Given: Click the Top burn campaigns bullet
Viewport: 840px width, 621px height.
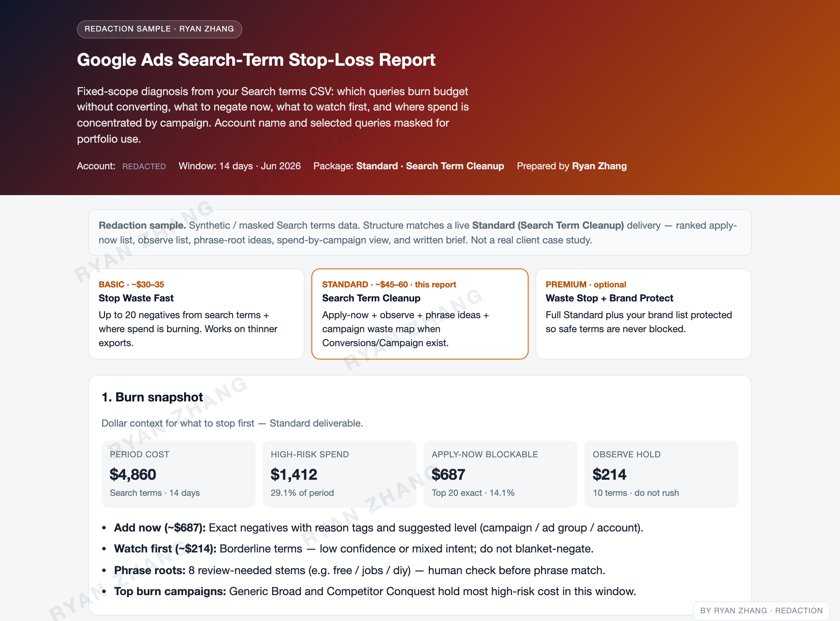Looking at the screenshot, I should click(375, 591).
